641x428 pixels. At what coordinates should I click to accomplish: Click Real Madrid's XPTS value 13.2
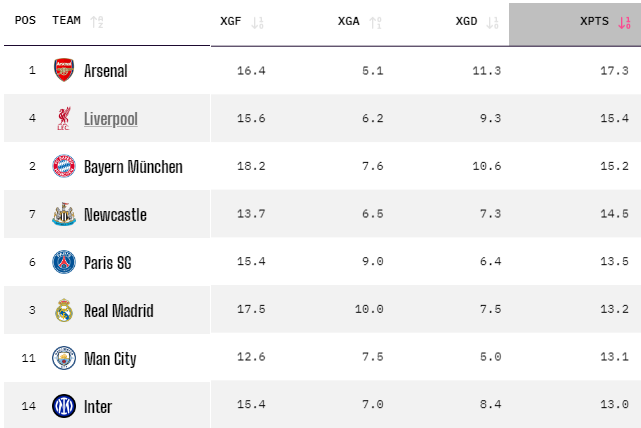tap(614, 309)
